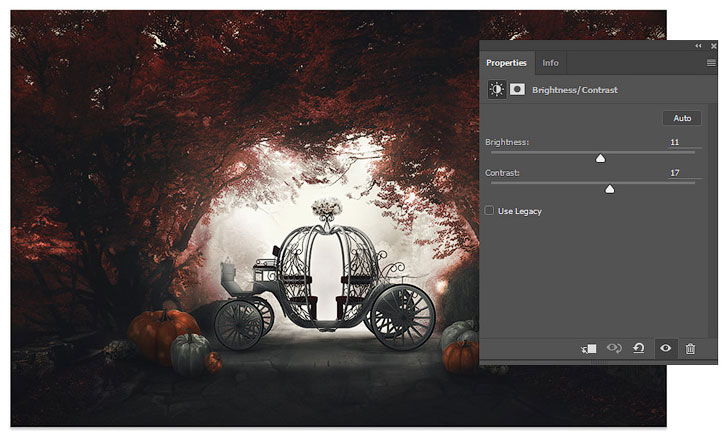Collapse the panel with double arrows
725x446 pixels.
coord(697,46)
